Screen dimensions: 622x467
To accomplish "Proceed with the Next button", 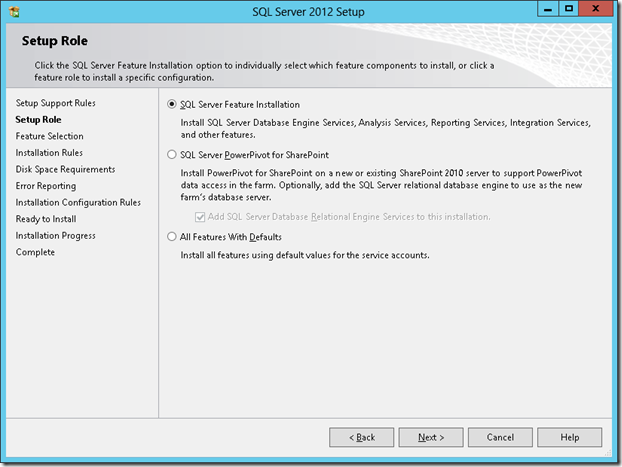I will tap(431, 437).
